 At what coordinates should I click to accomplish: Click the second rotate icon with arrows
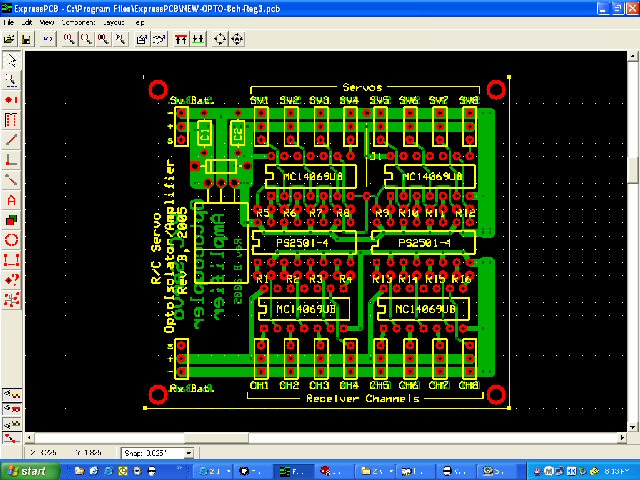pyautogui.click(x=237, y=39)
